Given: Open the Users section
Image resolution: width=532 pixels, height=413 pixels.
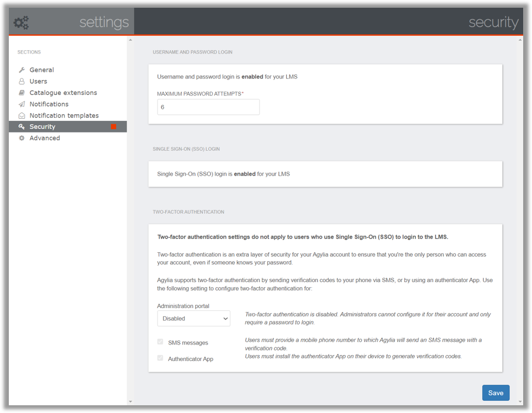Looking at the screenshot, I should click(38, 81).
